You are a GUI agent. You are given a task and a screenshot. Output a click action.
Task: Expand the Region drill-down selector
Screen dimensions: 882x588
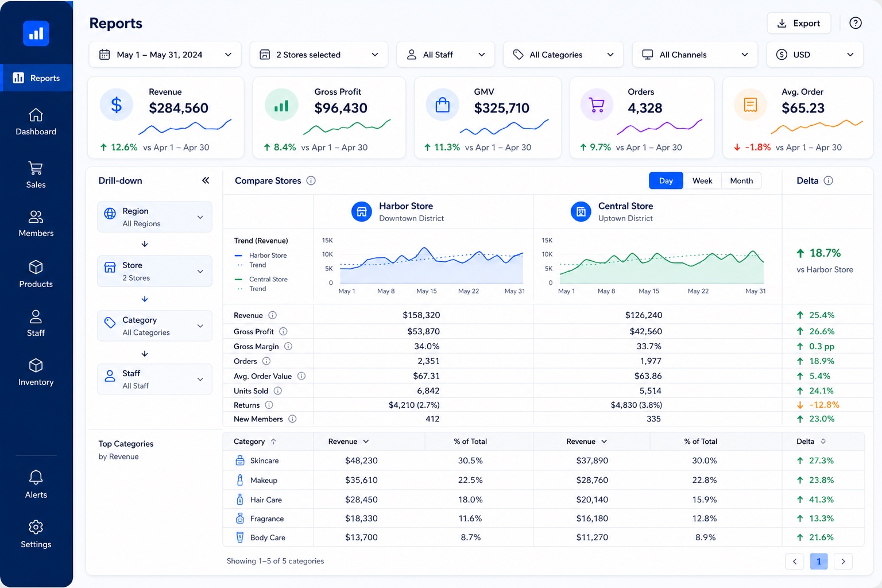[154, 217]
